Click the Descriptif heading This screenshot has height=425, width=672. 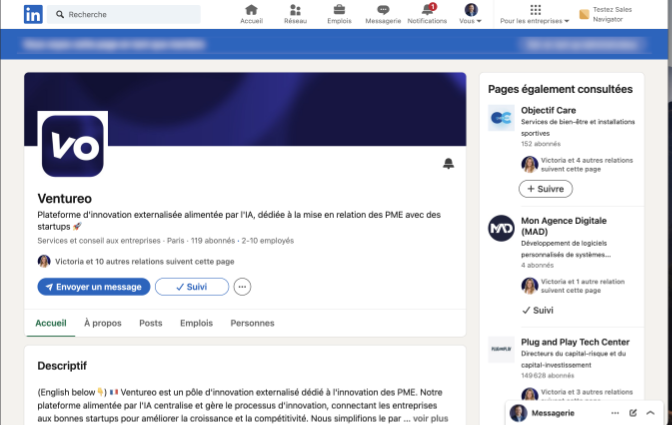tap(62, 366)
